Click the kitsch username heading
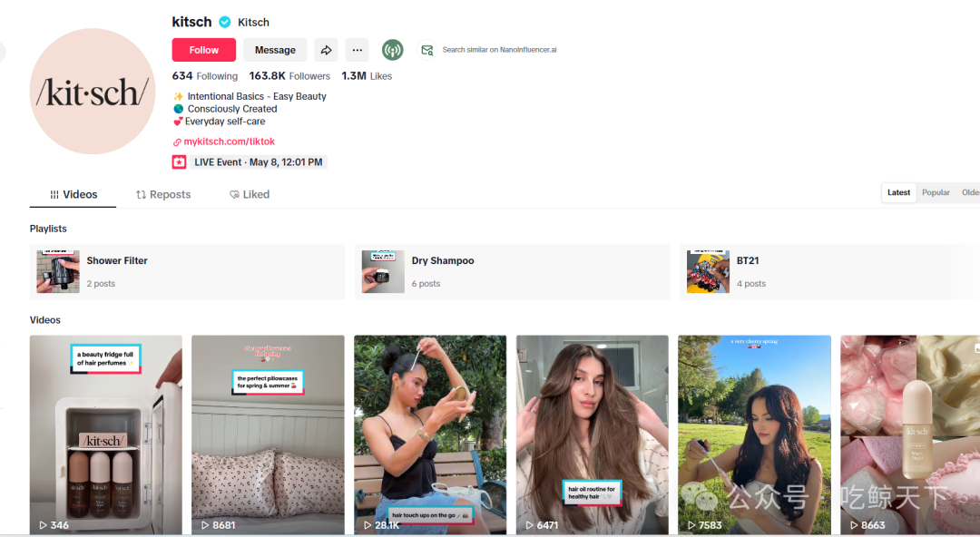Screen dimensions: 980x537 point(191,22)
